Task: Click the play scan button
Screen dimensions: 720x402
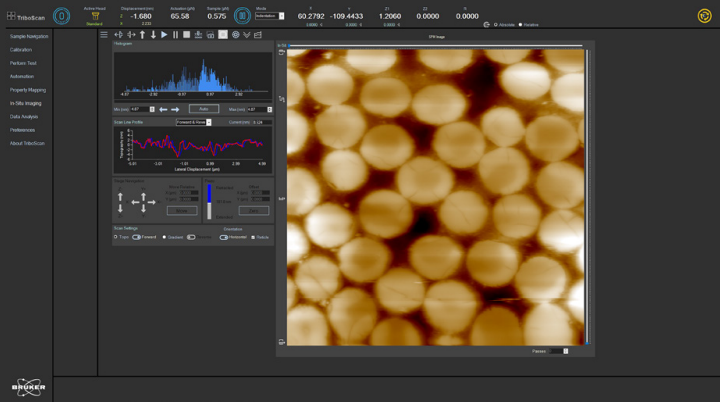Action: click(164, 34)
